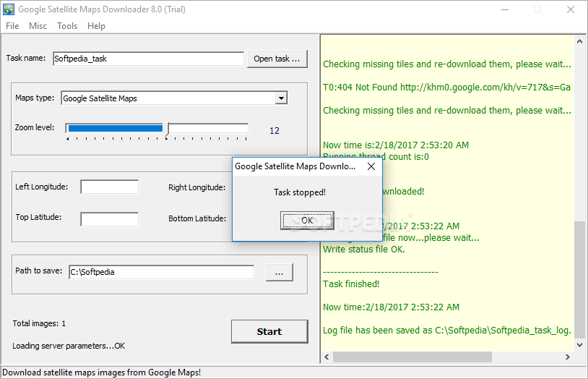Click the log panel's scroll right arrow
The image size is (588, 379).
[x=568, y=357]
